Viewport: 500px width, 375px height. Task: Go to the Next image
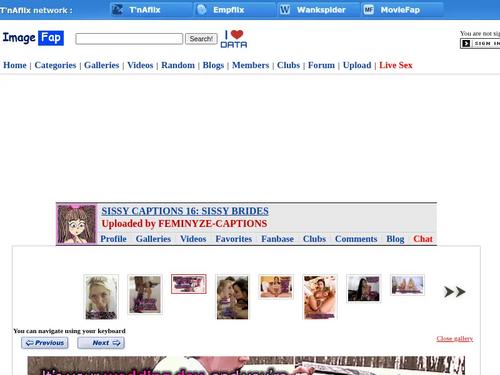pos(101,343)
